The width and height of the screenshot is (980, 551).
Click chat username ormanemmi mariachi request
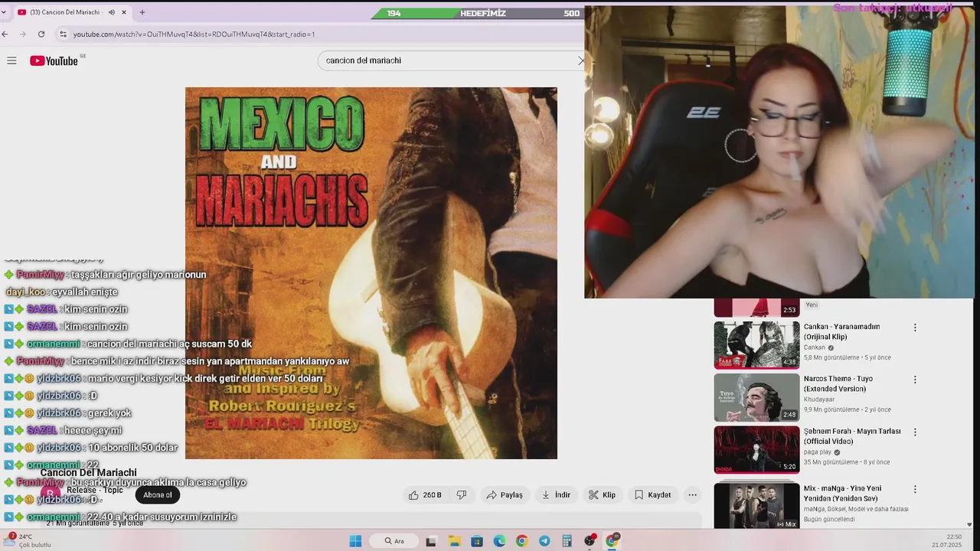pos(53,344)
